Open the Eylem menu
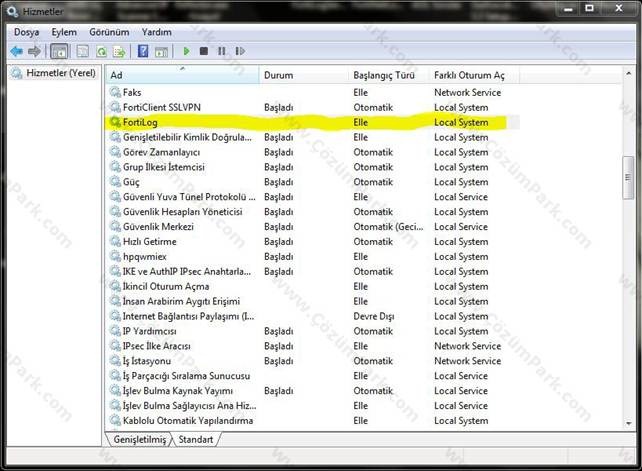Screen dimensions: 642x471 (64, 32)
